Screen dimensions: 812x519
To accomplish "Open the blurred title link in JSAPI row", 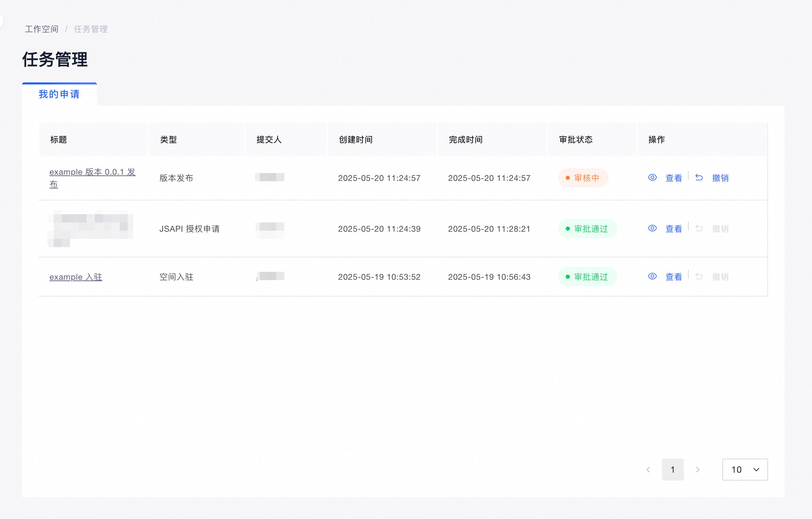I will (90, 229).
